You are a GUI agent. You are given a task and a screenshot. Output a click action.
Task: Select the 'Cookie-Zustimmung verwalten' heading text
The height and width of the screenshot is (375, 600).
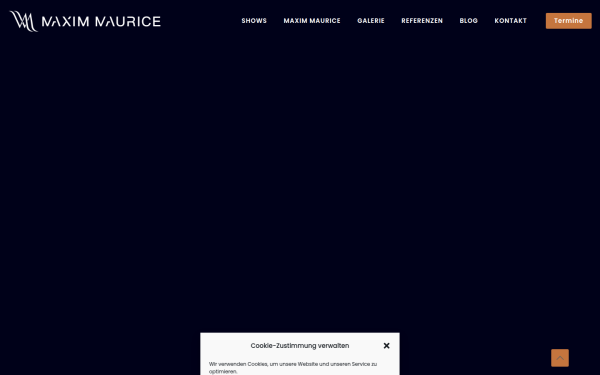300,346
